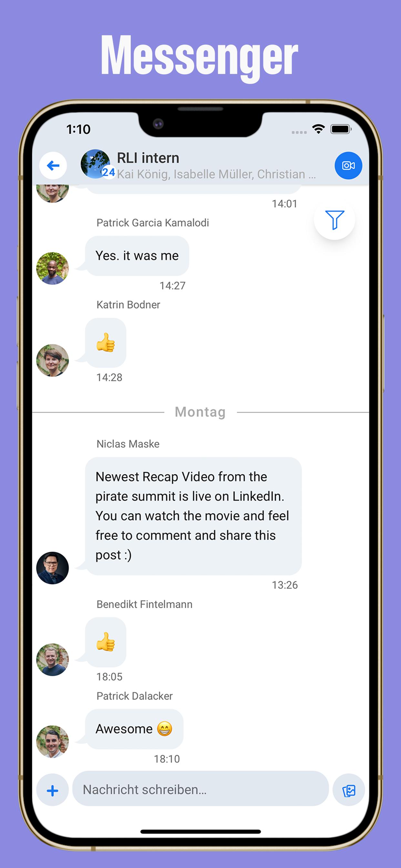The width and height of the screenshot is (401, 868).
Task: Select the Recap Video message bubble
Action: click(193, 516)
